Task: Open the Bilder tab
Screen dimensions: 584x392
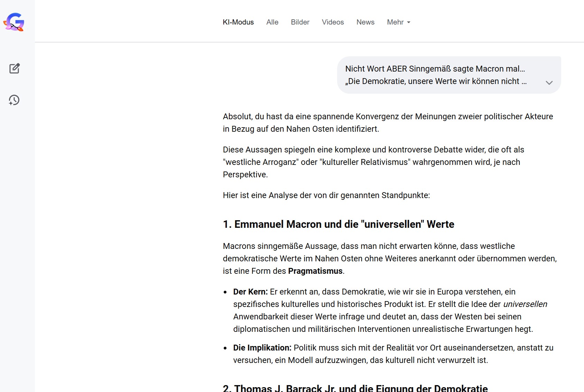Action: click(300, 22)
